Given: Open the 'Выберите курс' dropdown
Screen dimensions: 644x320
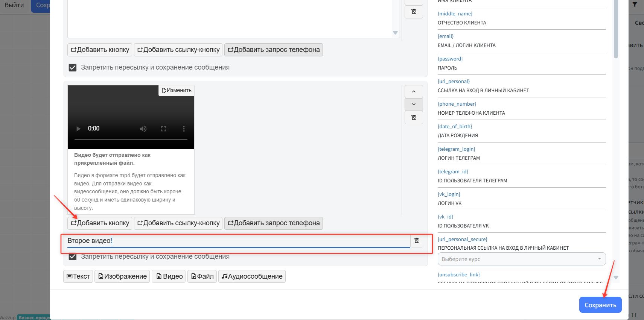Looking at the screenshot, I should 521,259.
